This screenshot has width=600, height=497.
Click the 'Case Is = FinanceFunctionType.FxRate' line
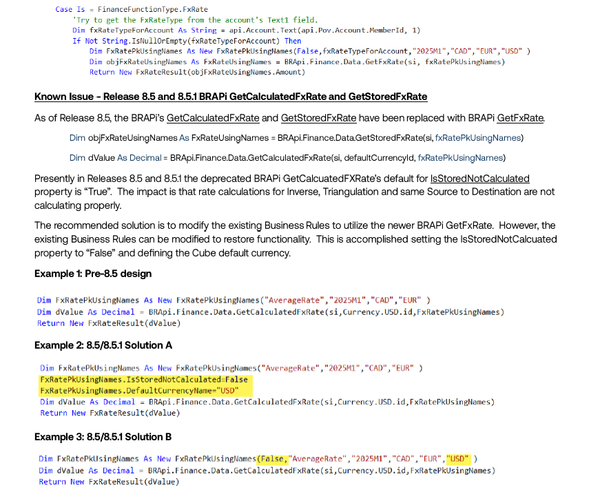click(x=132, y=9)
